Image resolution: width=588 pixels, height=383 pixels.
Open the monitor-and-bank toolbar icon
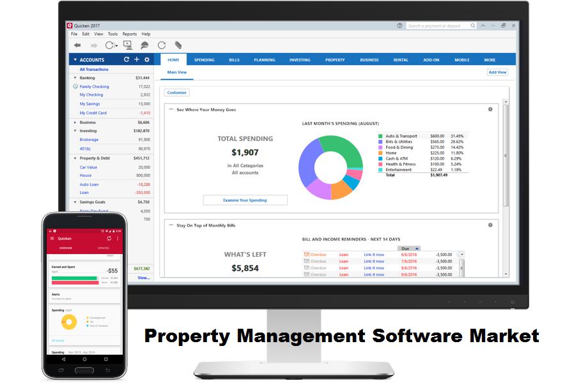tap(128, 45)
